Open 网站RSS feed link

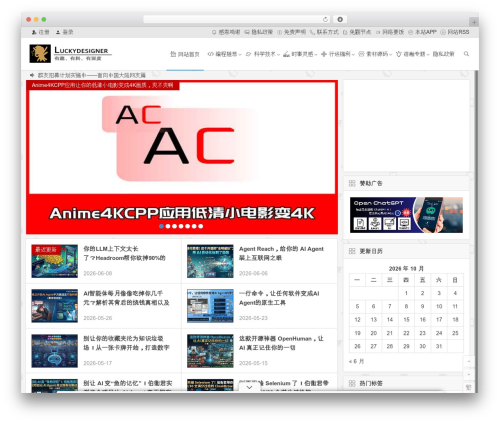click(455, 32)
